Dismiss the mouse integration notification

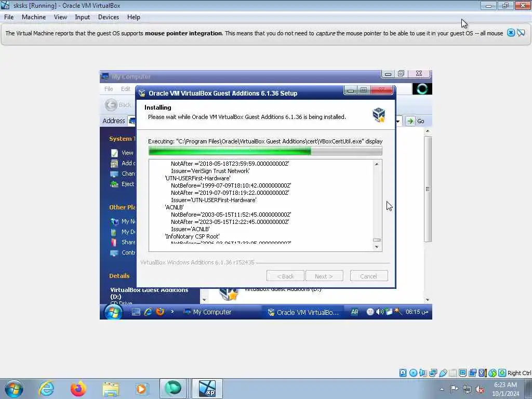[x=511, y=33]
